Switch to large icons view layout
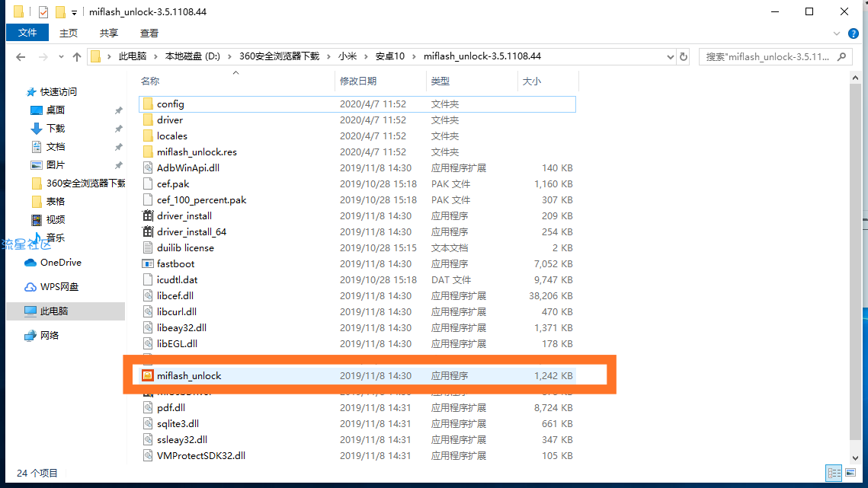 [x=850, y=473]
